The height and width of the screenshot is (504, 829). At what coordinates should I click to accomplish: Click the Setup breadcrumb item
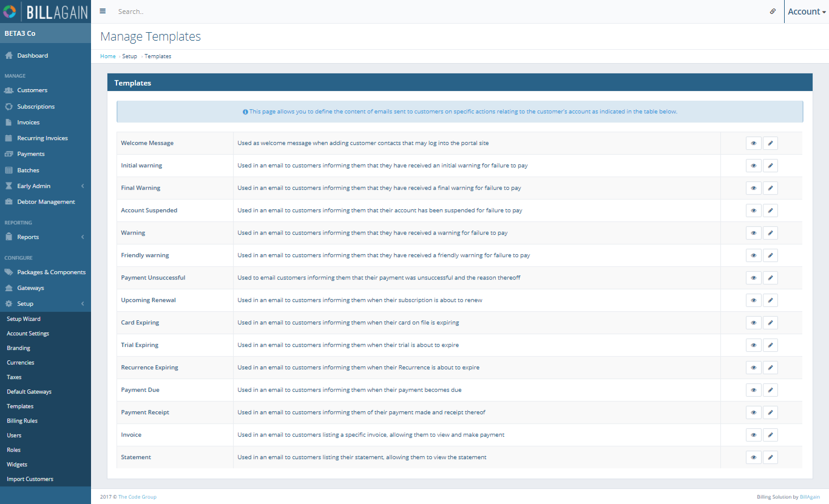(129, 56)
